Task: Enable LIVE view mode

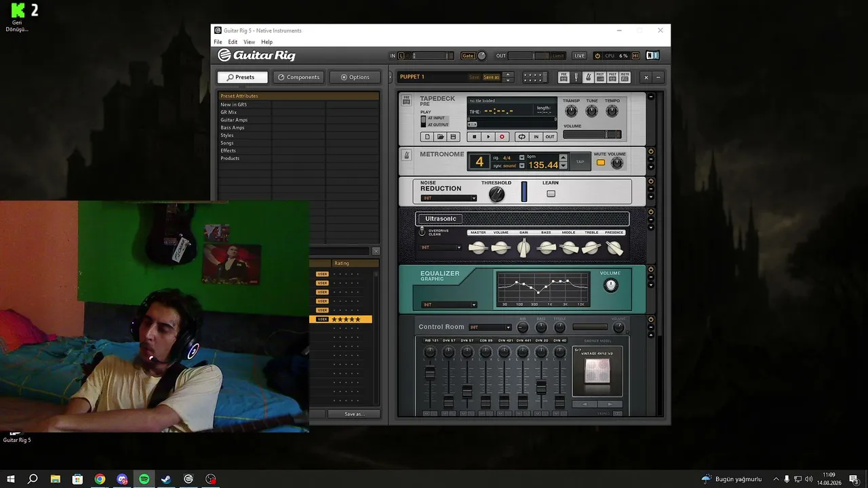Action: pos(579,56)
